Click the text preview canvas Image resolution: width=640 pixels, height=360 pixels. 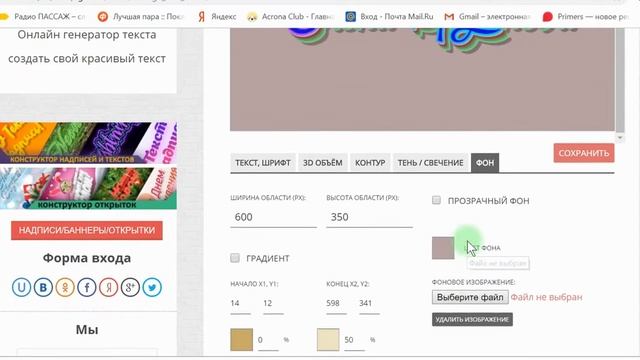[422, 80]
